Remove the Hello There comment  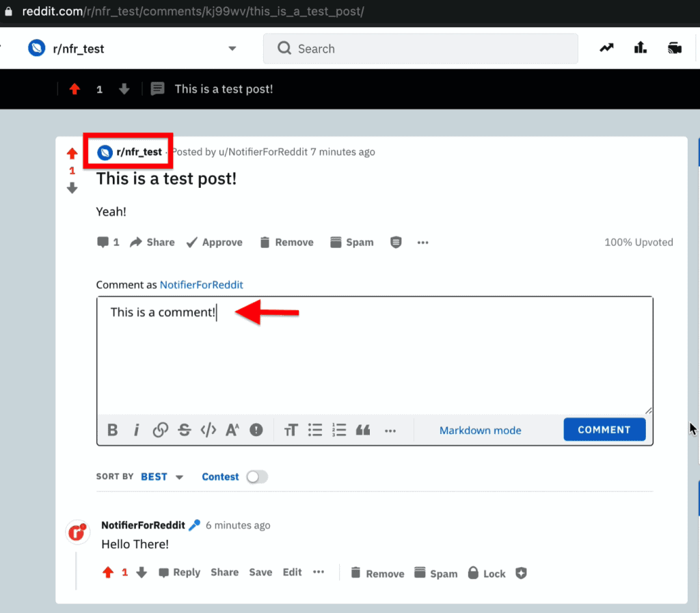(377, 573)
